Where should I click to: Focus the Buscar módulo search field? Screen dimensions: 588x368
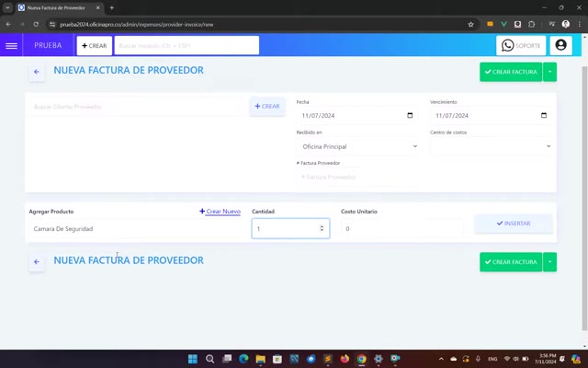[187, 45]
